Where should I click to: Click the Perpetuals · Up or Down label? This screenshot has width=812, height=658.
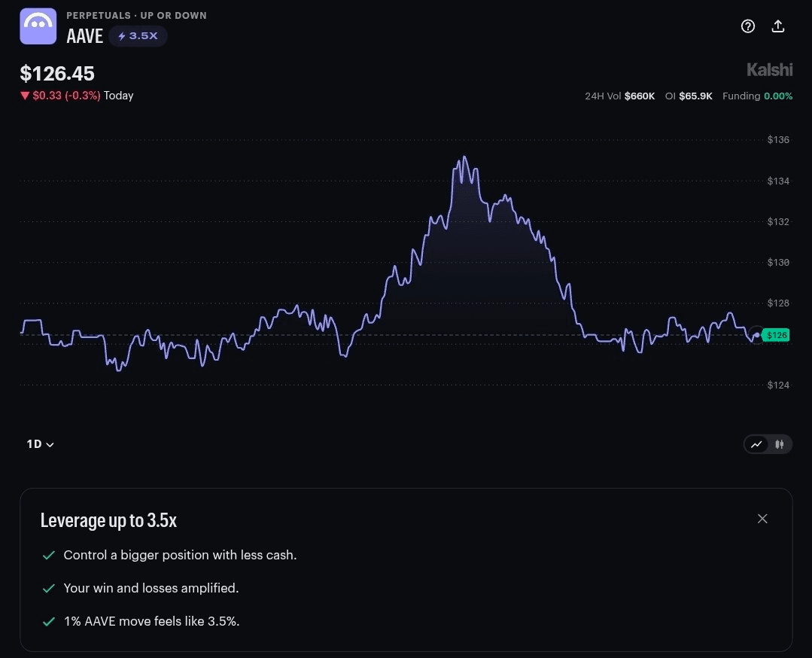137,16
